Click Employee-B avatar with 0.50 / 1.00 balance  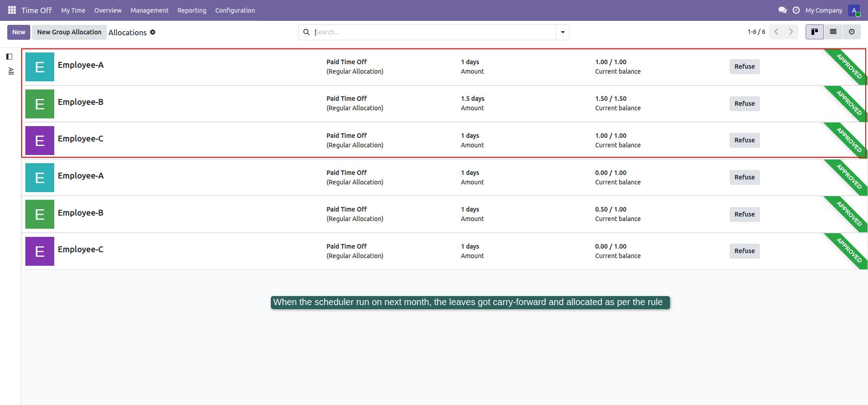40,214
